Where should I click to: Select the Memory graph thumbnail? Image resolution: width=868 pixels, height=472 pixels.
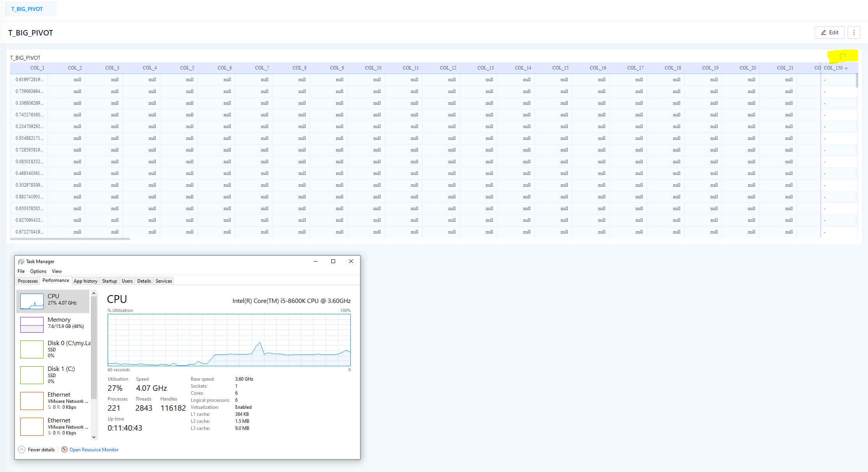32,324
